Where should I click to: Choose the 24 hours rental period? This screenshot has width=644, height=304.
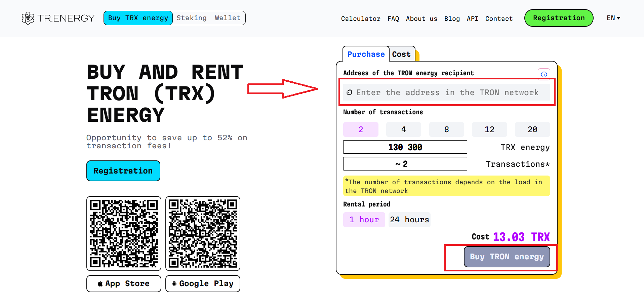[409, 220]
